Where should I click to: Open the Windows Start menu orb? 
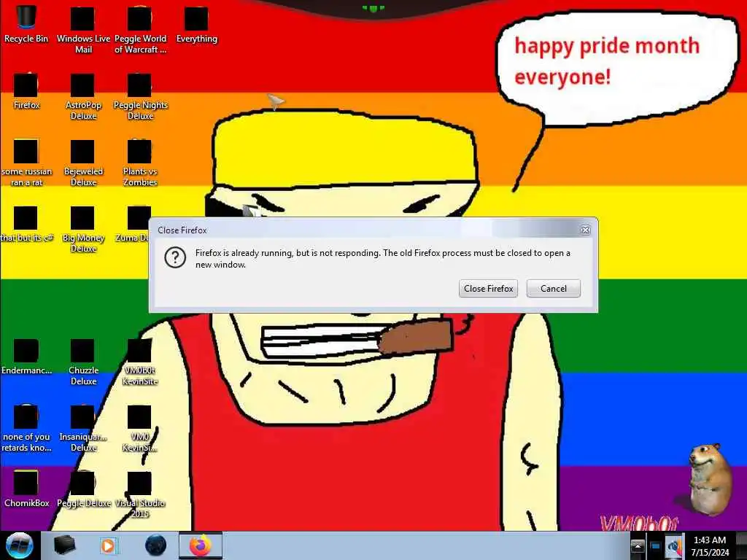coord(19,545)
